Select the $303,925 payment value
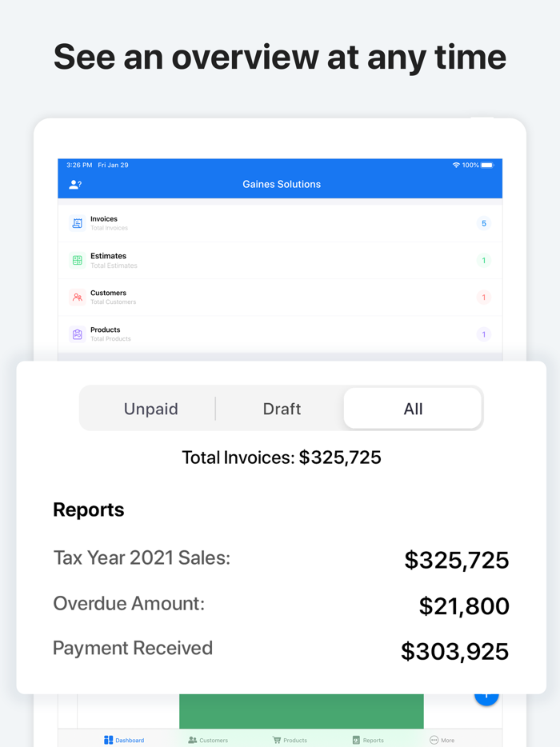The width and height of the screenshot is (560, 747). click(454, 651)
